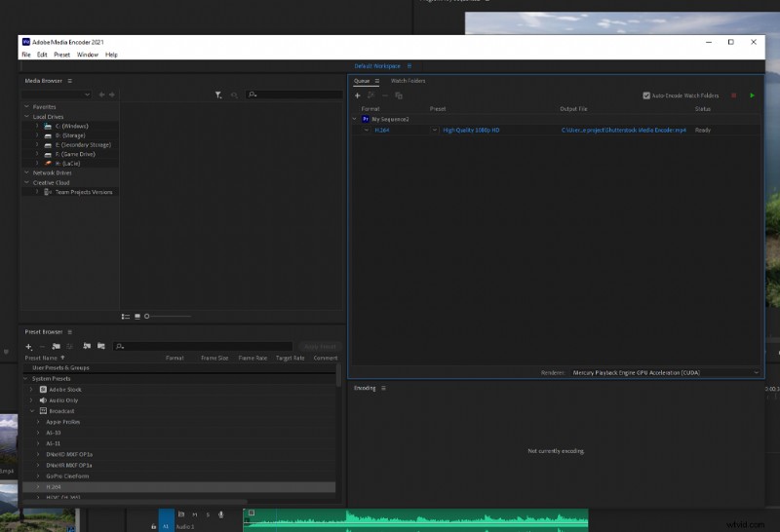Click the red Stop Queue button

pos(733,95)
